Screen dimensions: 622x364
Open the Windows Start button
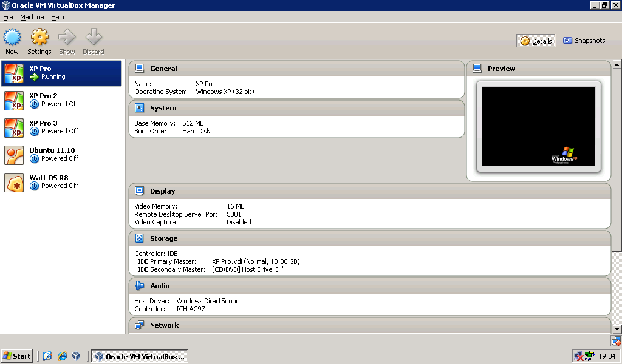[x=17, y=356]
